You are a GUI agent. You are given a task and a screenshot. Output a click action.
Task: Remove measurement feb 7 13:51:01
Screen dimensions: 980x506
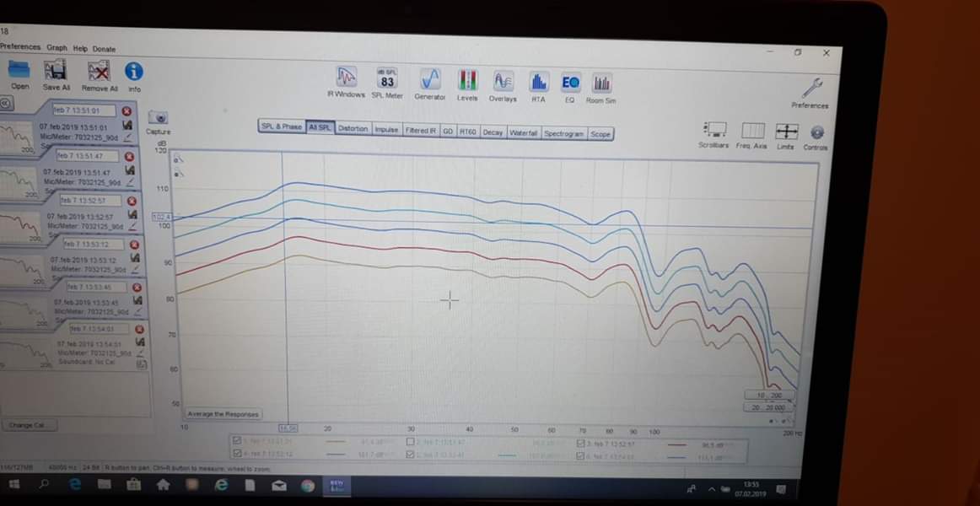[127, 111]
